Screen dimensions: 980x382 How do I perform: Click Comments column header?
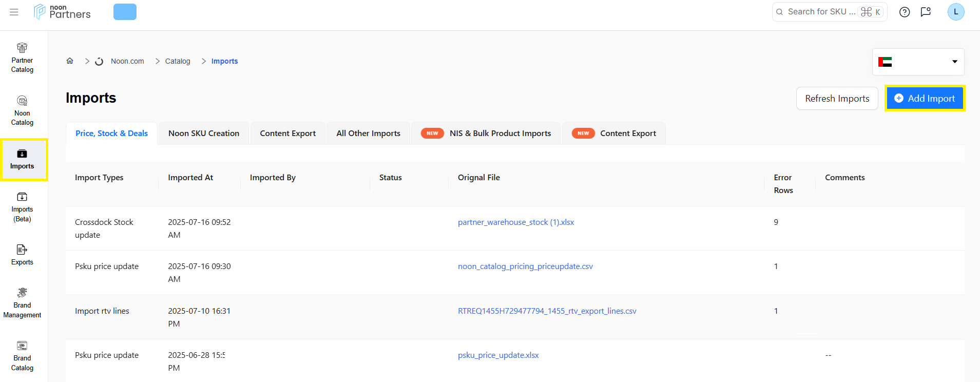pyautogui.click(x=845, y=177)
